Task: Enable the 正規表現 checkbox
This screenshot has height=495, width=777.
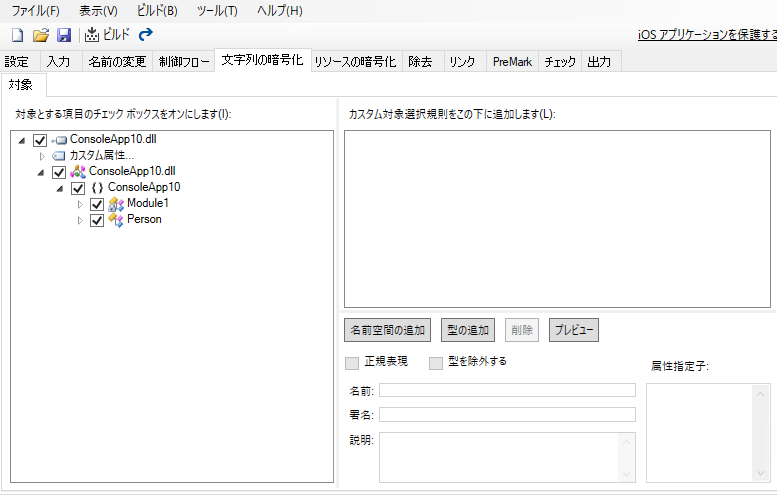Action: coord(351,362)
